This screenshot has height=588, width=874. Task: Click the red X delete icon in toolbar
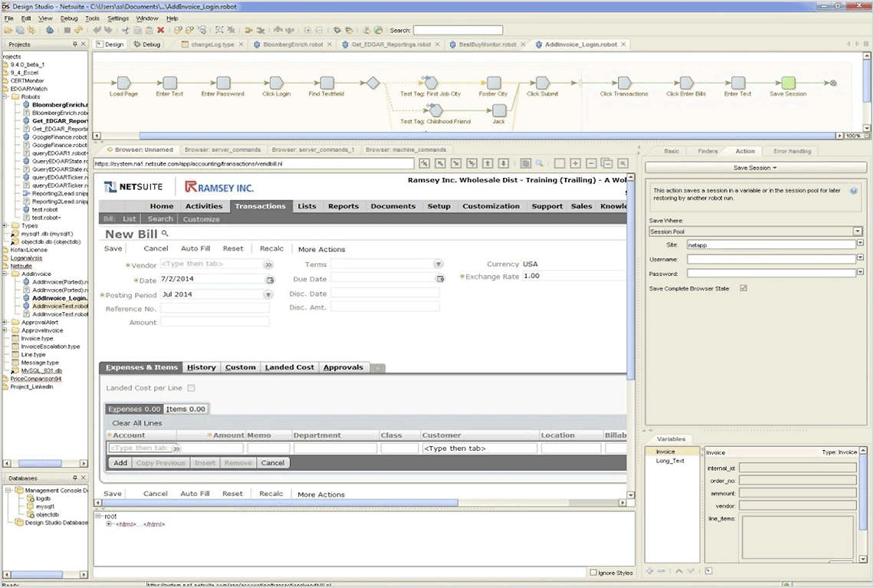[160, 30]
